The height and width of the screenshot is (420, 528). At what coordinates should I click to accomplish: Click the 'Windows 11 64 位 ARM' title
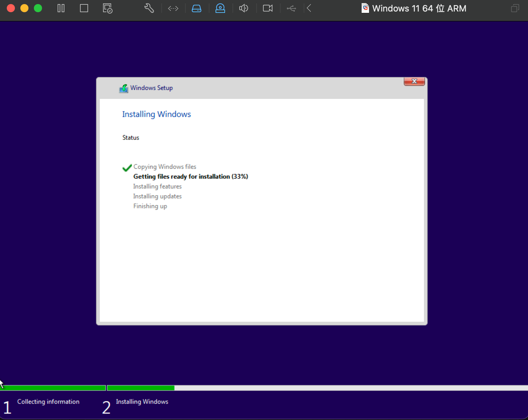coord(419,8)
